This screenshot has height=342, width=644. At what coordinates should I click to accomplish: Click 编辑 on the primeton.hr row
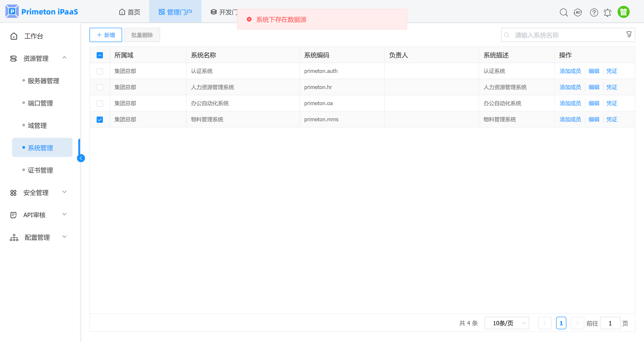(x=594, y=87)
